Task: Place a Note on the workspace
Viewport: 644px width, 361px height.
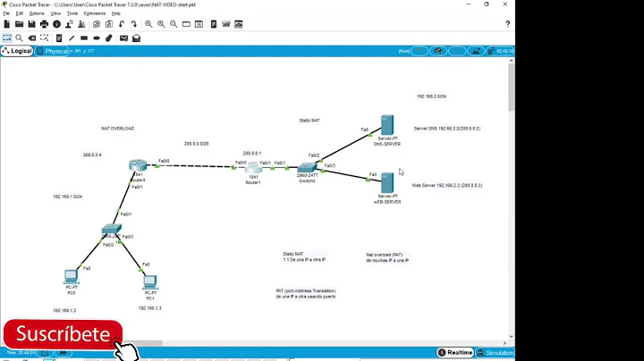Action: pyautogui.click(x=59, y=38)
